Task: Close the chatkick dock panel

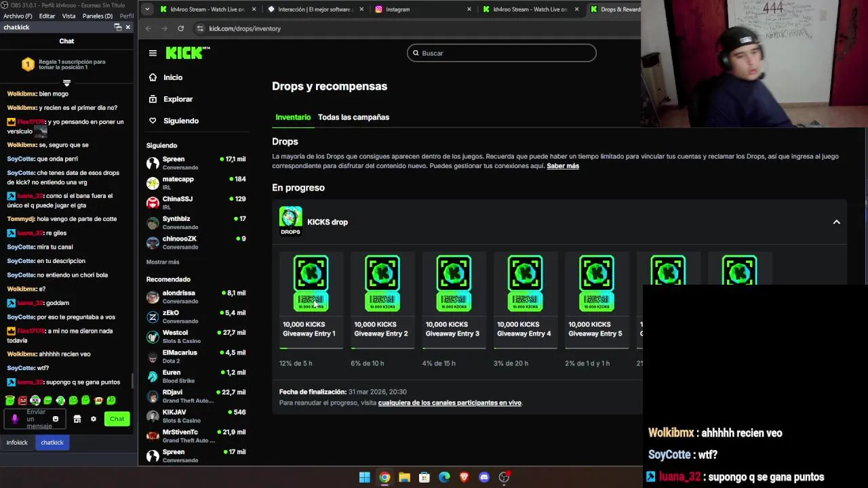Action: (127, 27)
